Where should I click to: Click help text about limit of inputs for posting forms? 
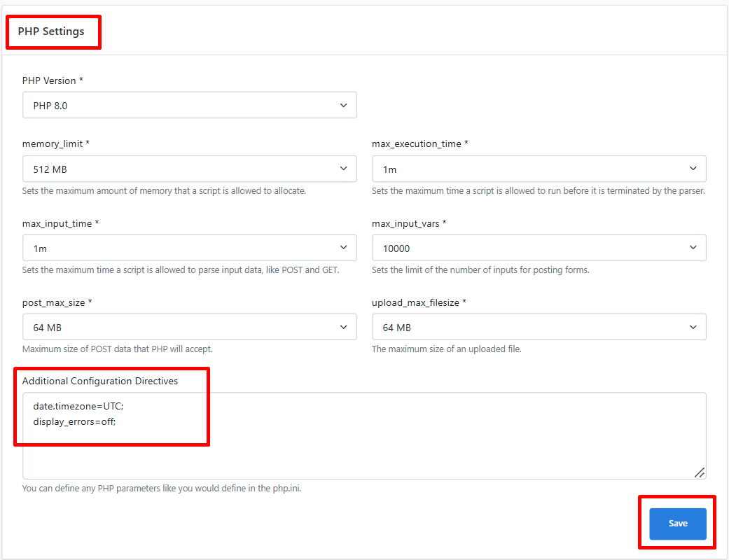(x=480, y=270)
